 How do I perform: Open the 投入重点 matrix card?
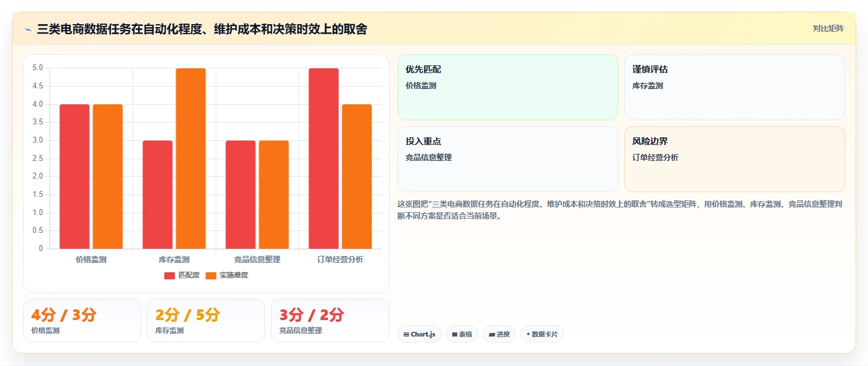[508, 159]
